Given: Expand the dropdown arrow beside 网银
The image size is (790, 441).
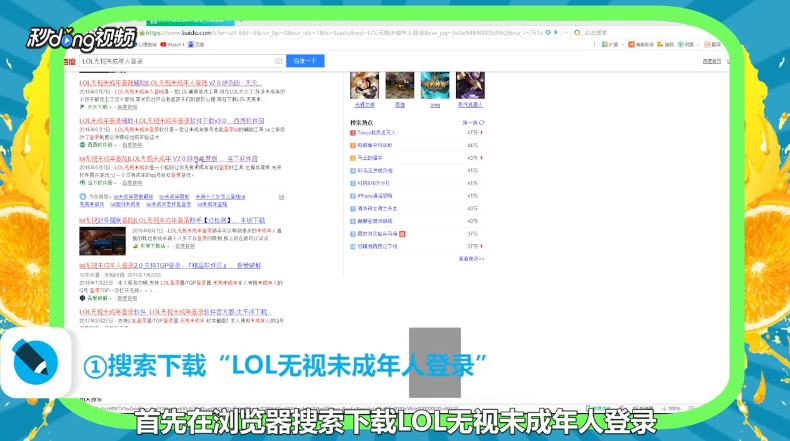Looking at the screenshot, I should point(698,45).
